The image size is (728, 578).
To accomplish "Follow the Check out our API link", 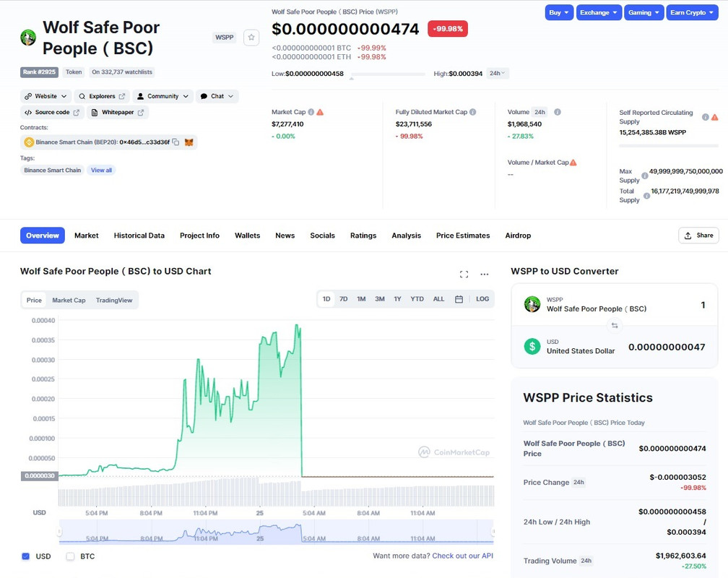I will [x=462, y=556].
